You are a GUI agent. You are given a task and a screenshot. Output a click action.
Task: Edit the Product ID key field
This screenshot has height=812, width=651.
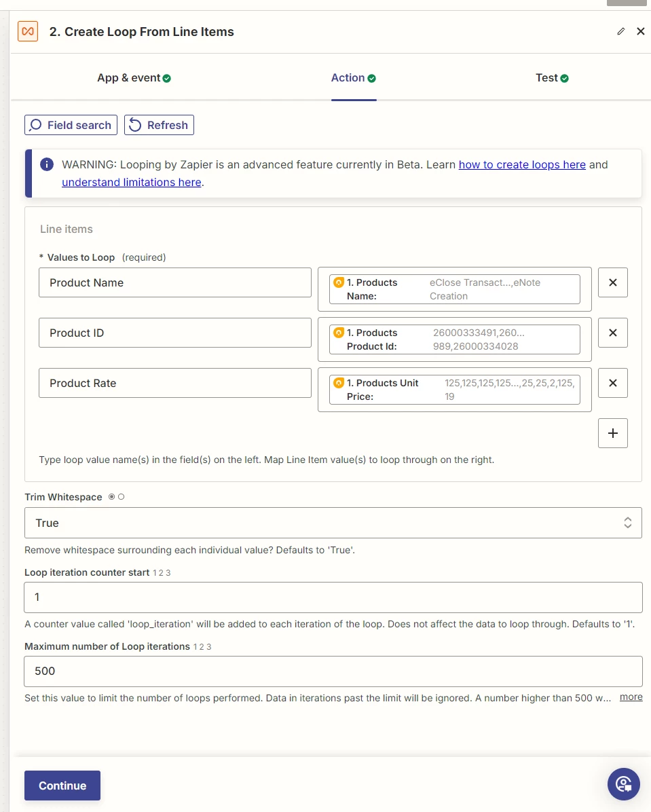point(175,333)
